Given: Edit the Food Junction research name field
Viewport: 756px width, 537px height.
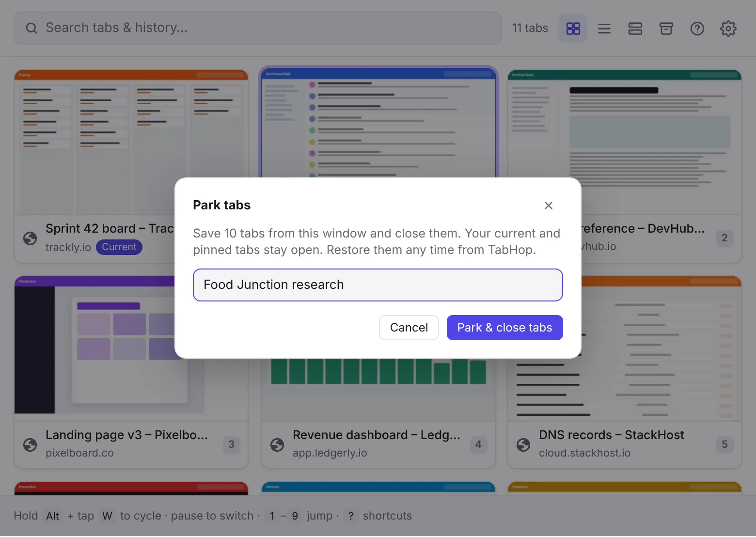Looking at the screenshot, I should 378,285.
